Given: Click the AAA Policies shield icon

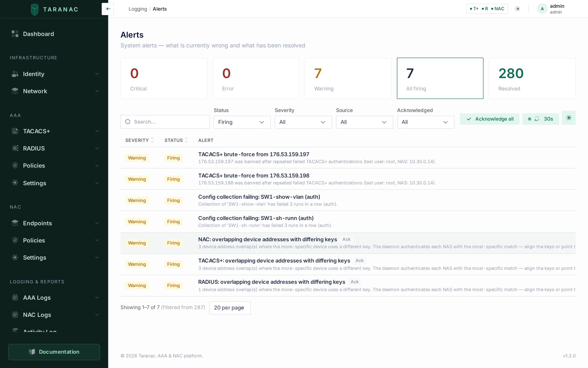Looking at the screenshot, I should tap(15, 166).
